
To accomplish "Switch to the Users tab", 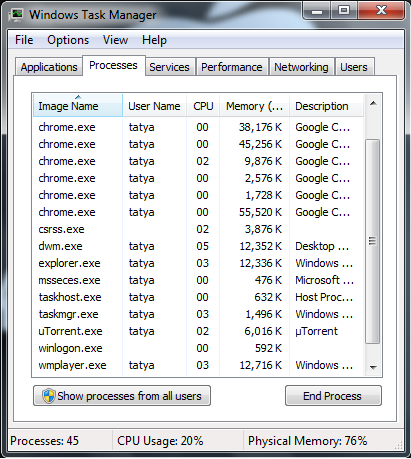I will coord(354,67).
